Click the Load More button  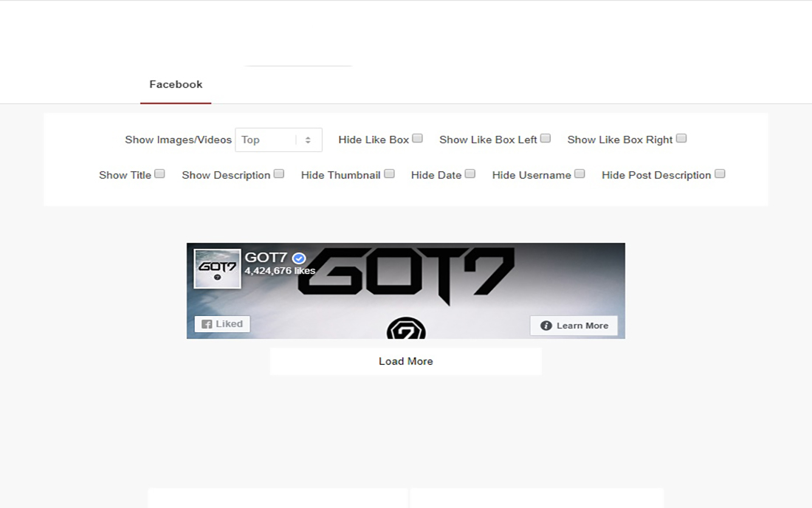[x=405, y=362]
